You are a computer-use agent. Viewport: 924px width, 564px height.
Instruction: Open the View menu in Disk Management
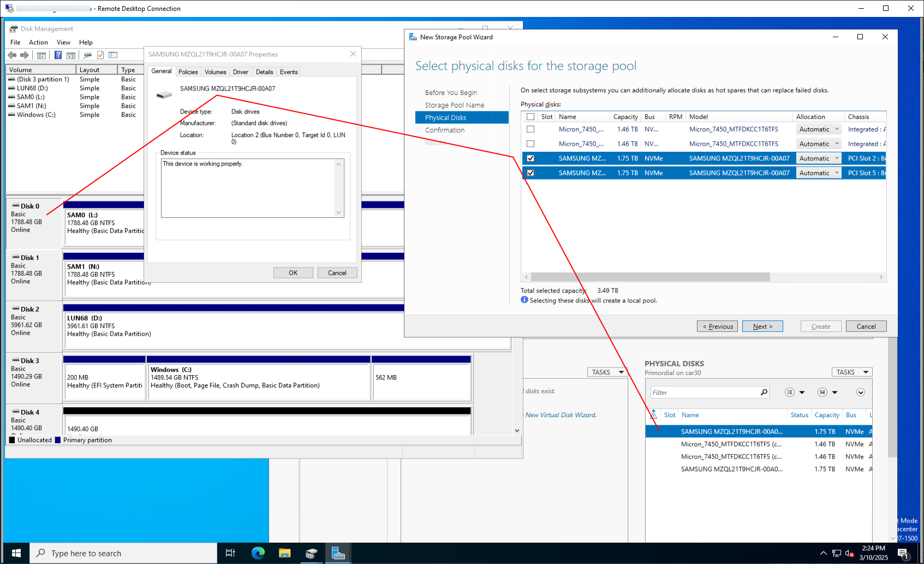[63, 42]
